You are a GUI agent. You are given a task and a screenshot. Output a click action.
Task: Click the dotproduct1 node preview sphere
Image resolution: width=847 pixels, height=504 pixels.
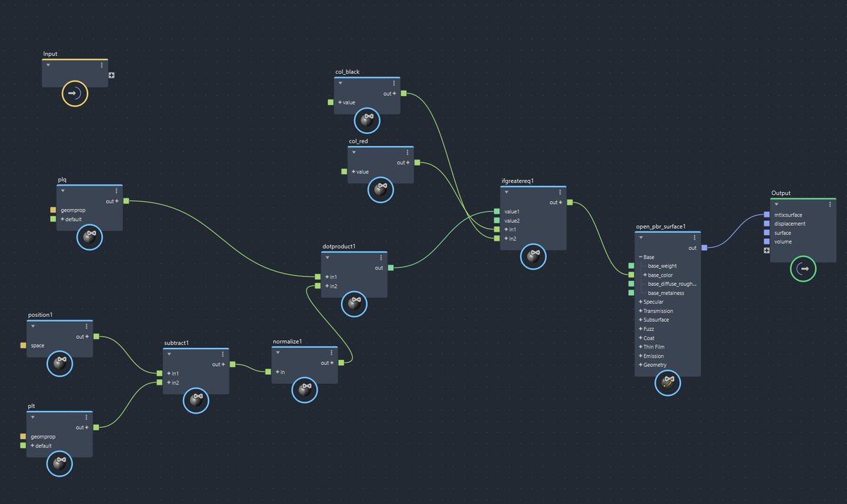tap(354, 304)
